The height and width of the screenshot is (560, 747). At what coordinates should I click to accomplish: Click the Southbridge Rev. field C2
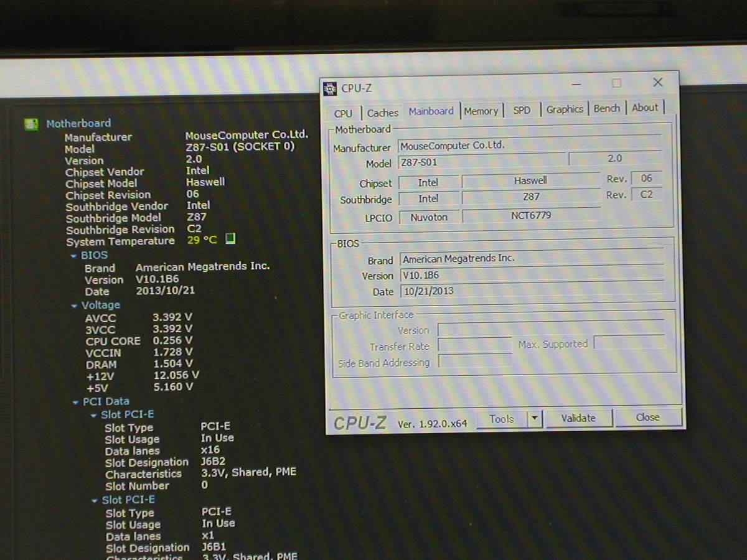(x=646, y=194)
